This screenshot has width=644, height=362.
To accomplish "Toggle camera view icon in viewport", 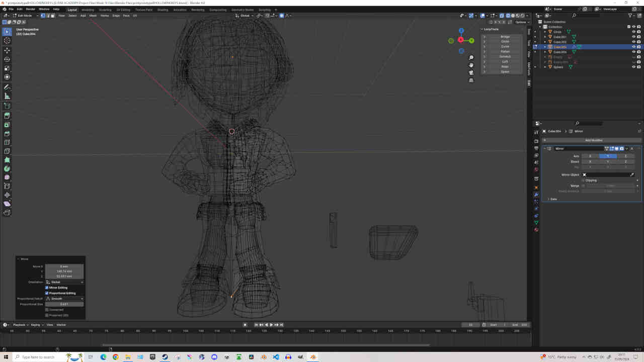I will click(471, 72).
